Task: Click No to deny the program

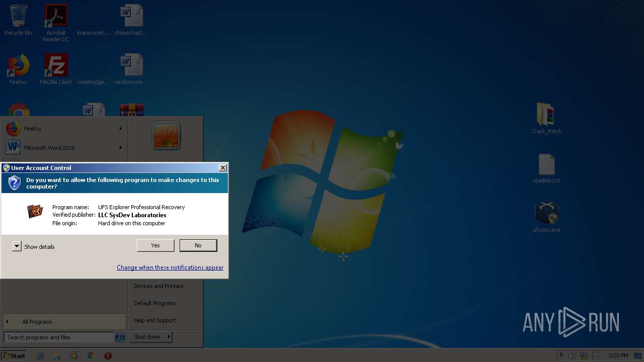Action: [x=198, y=245]
